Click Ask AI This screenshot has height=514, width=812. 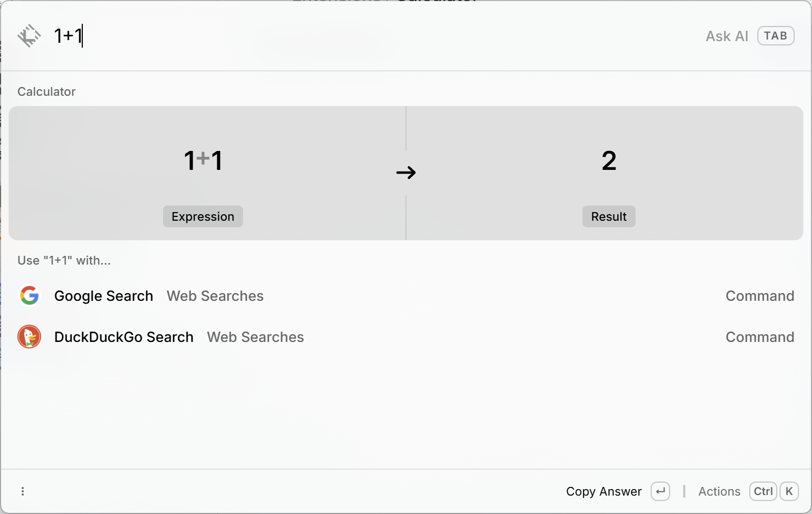click(x=726, y=36)
